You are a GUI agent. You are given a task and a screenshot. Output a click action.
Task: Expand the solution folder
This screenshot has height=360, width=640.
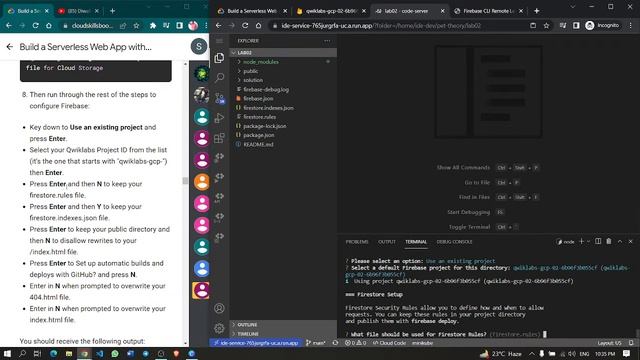pos(253,80)
